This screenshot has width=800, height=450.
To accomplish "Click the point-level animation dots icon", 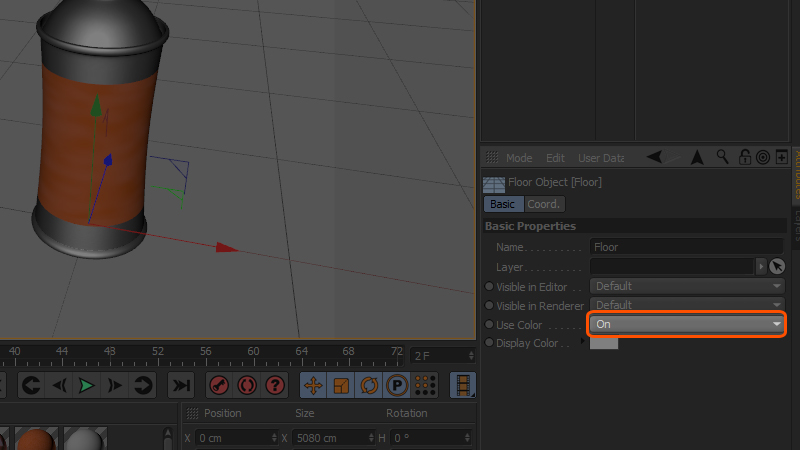I will coord(426,385).
